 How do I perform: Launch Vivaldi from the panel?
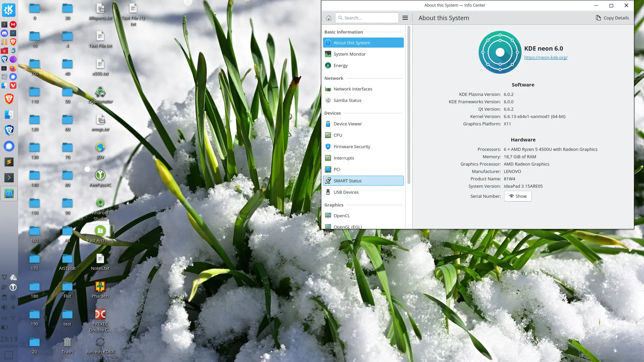click(13, 85)
